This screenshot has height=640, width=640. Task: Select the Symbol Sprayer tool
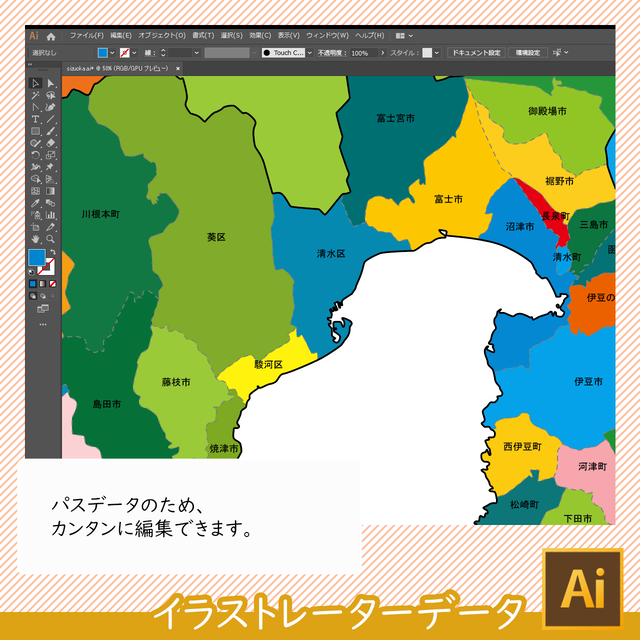click(x=36, y=215)
